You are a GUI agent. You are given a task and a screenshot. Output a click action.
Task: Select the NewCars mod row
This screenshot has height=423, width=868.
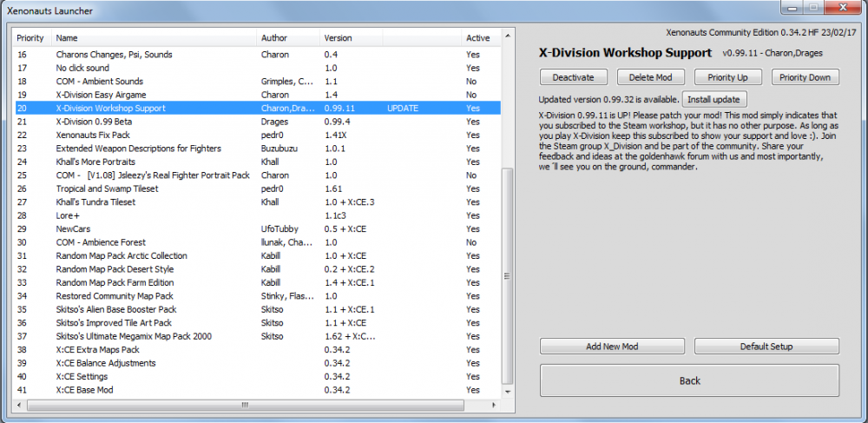click(258, 228)
